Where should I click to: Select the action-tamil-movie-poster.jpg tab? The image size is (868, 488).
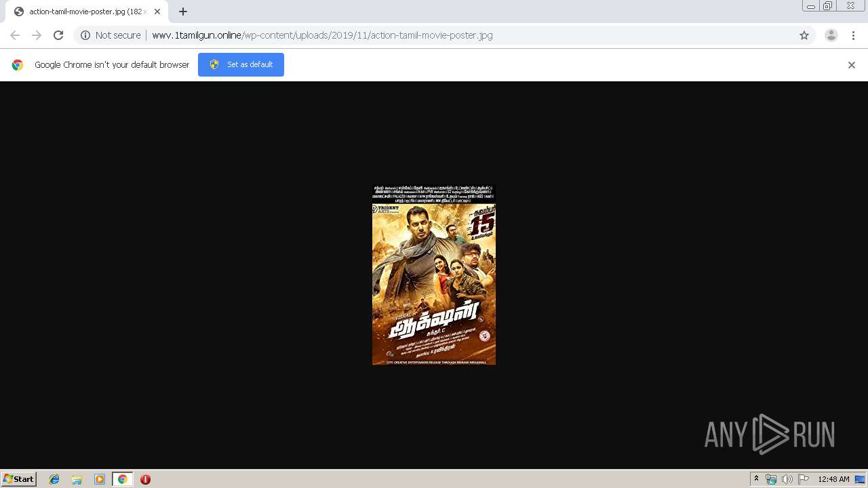coord(87,12)
